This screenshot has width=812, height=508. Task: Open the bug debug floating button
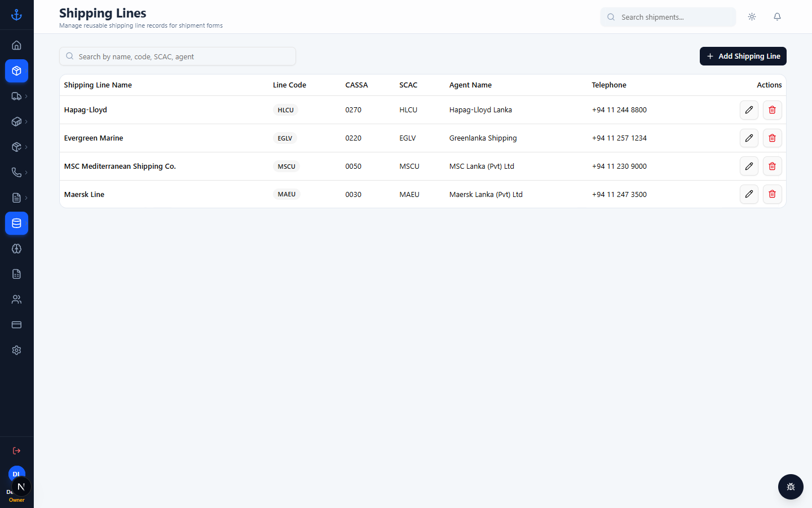point(791,487)
